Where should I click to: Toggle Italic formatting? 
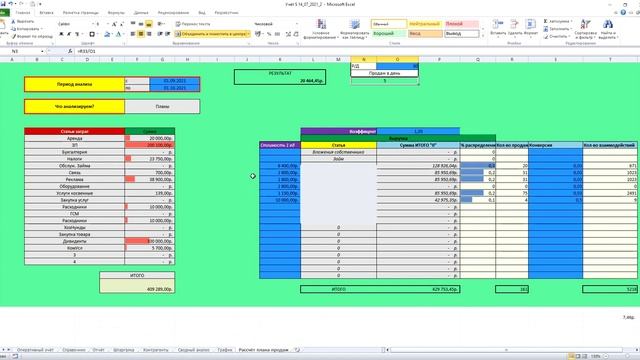click(69, 34)
